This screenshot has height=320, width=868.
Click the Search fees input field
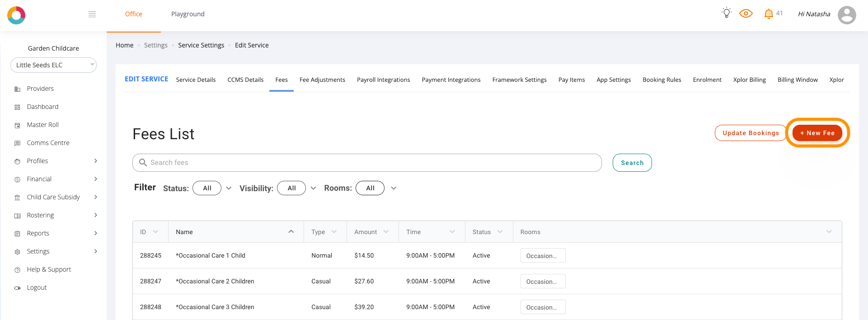point(366,163)
